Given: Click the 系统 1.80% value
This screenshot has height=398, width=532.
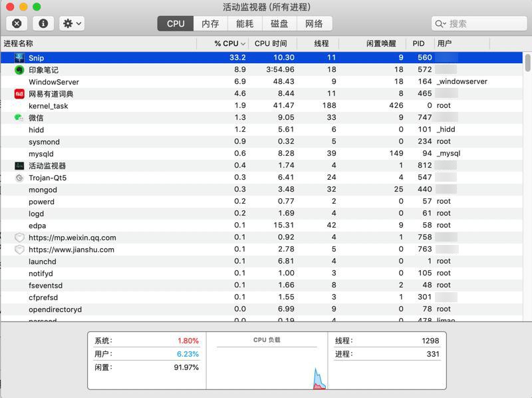Looking at the screenshot, I should coord(188,341).
